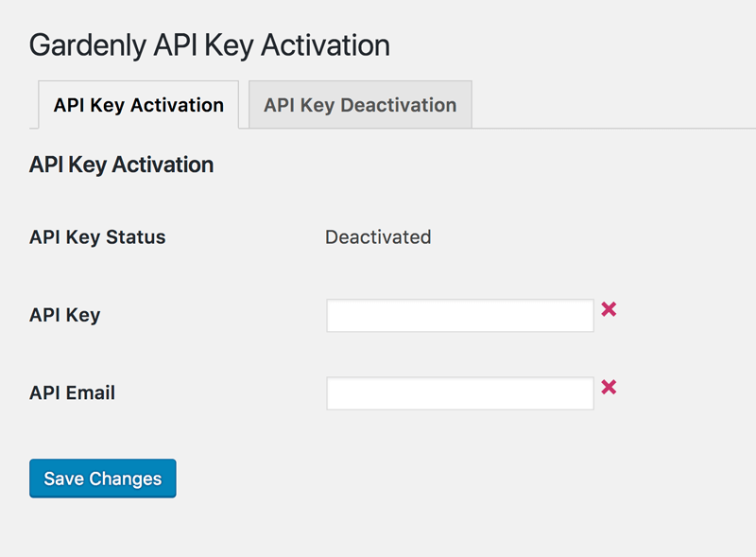Select the invalid marker icon for API Email
756x557 pixels.
click(609, 387)
